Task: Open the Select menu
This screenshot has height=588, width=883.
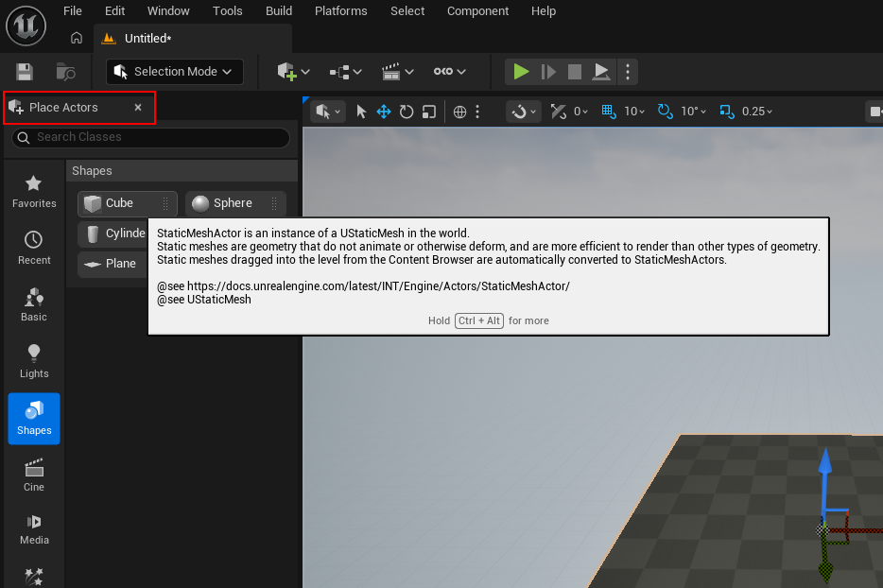Action: pyautogui.click(x=407, y=11)
